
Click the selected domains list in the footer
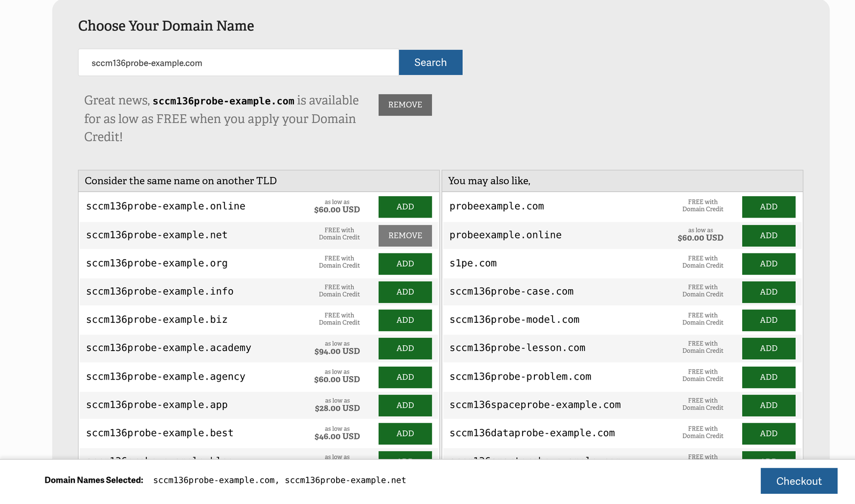[279, 480]
